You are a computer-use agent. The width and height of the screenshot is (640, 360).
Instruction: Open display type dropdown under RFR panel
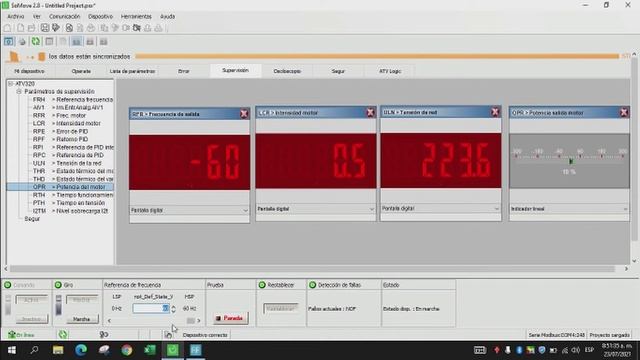tap(189, 210)
